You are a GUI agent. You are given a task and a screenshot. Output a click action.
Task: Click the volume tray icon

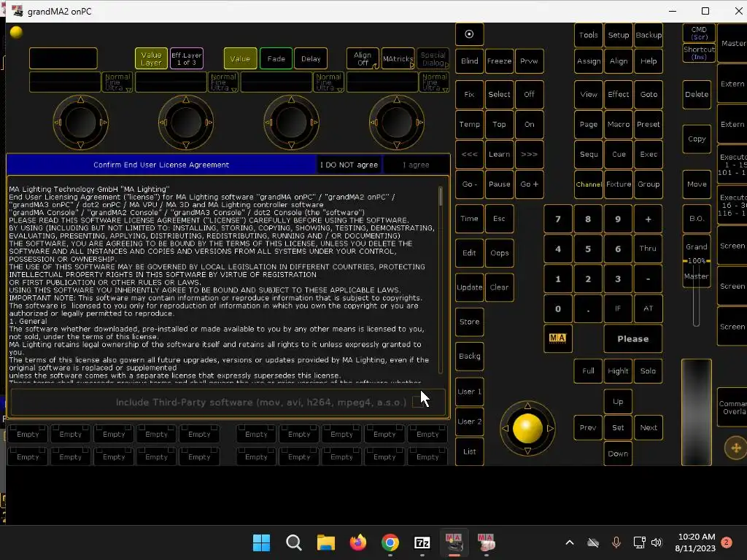pos(657,542)
